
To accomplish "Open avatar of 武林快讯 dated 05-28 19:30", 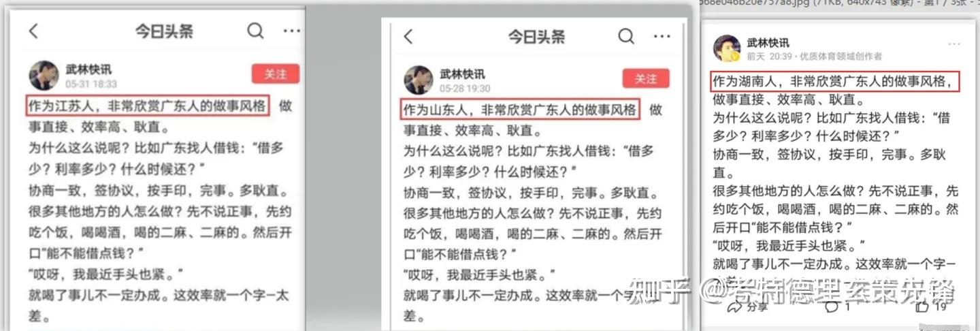I will [x=419, y=80].
